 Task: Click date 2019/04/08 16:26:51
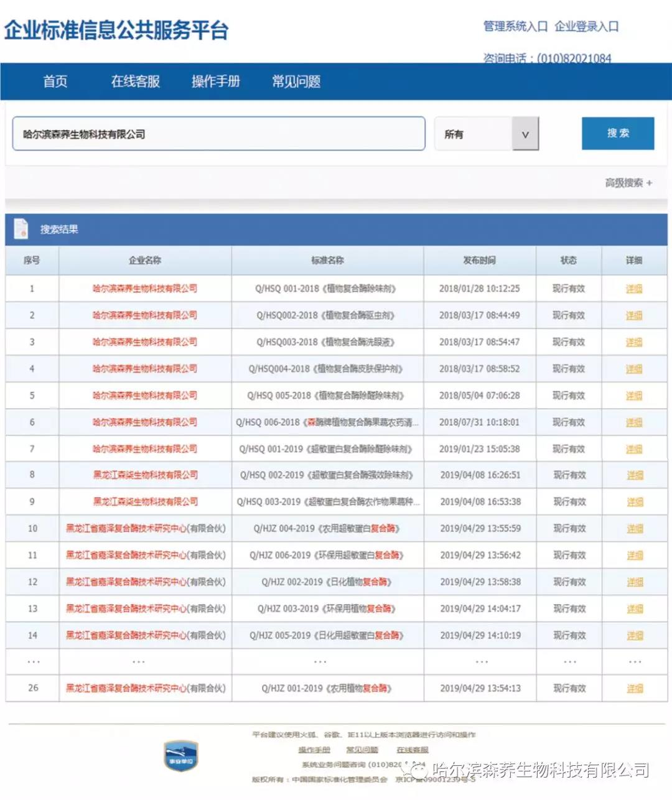point(480,475)
